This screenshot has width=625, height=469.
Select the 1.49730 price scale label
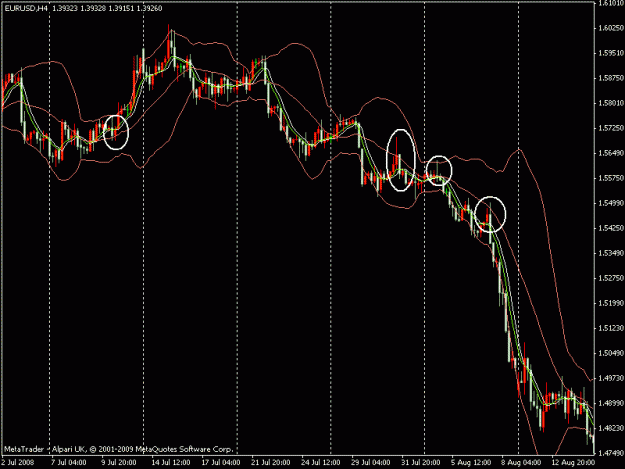coord(611,378)
